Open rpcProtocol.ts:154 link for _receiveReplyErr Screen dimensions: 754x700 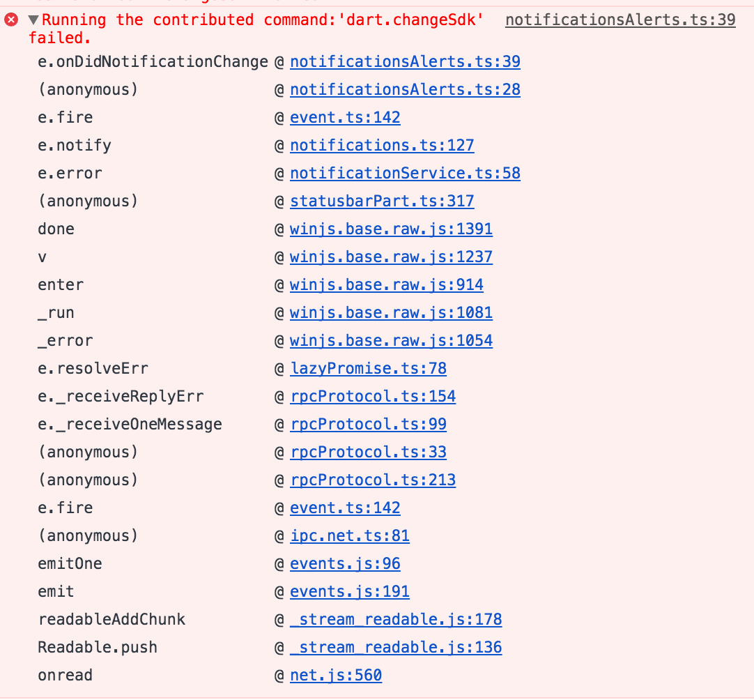373,396
